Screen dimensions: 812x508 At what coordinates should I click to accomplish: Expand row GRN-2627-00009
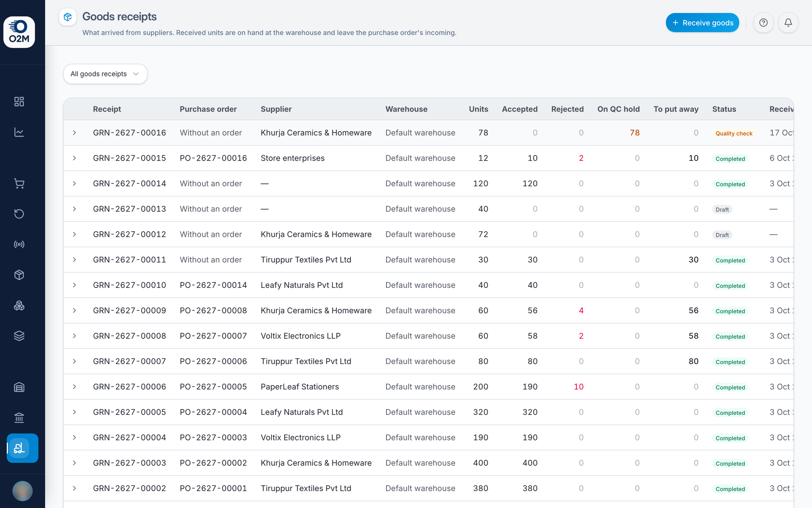[74, 311]
